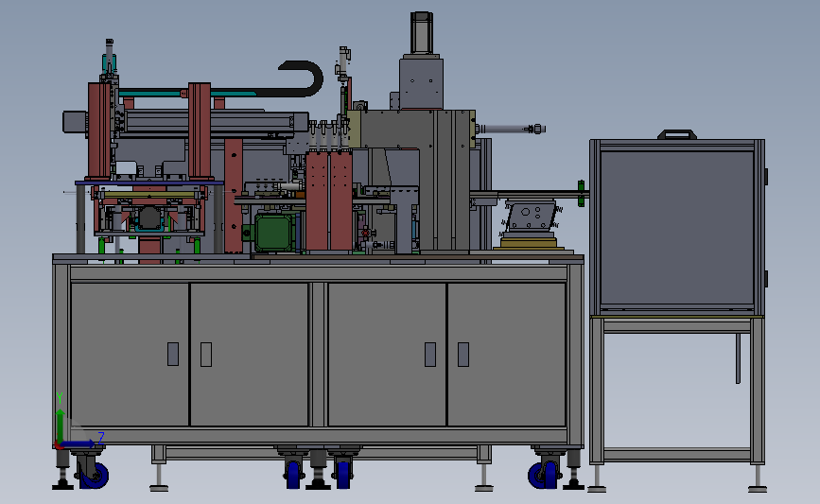Select the carrying handle atop the right cabinet

tap(676, 134)
